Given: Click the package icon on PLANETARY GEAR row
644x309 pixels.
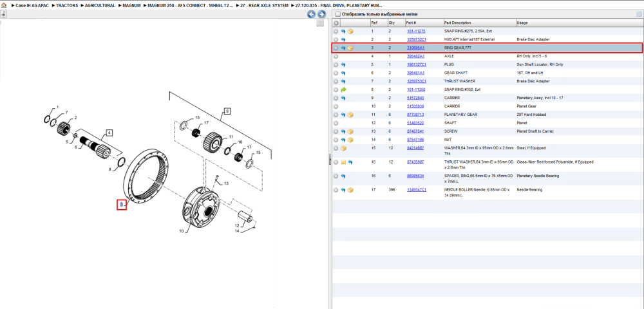Looking at the screenshot, I should [350, 115].
